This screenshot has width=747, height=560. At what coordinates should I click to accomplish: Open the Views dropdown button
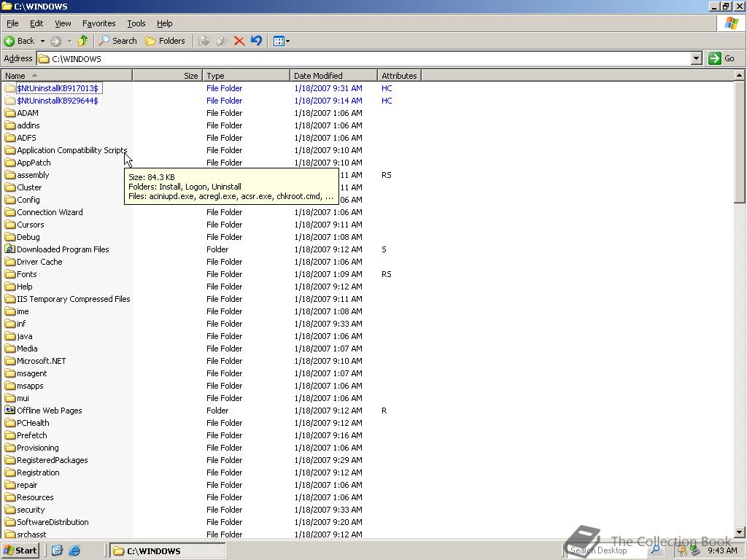click(x=281, y=41)
